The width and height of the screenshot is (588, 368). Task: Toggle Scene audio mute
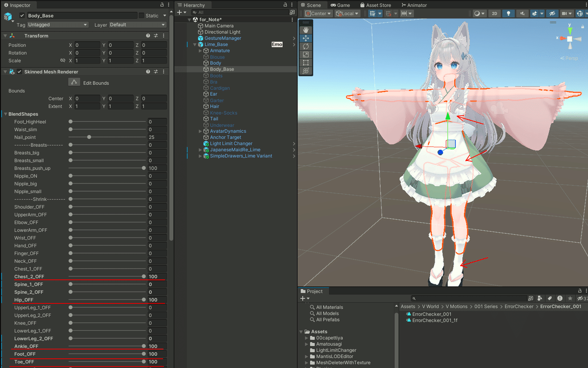pyautogui.click(x=522, y=14)
